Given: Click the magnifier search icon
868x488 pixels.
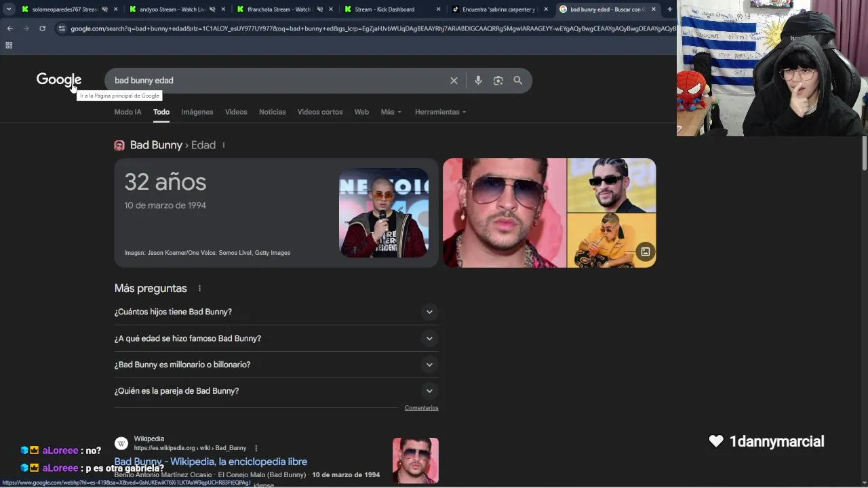Looking at the screenshot, I should tap(517, 81).
